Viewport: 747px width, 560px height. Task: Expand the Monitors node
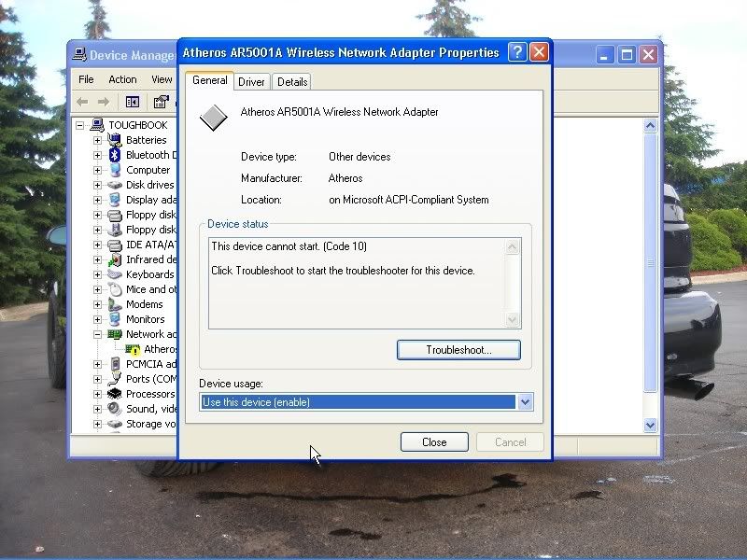point(97,319)
